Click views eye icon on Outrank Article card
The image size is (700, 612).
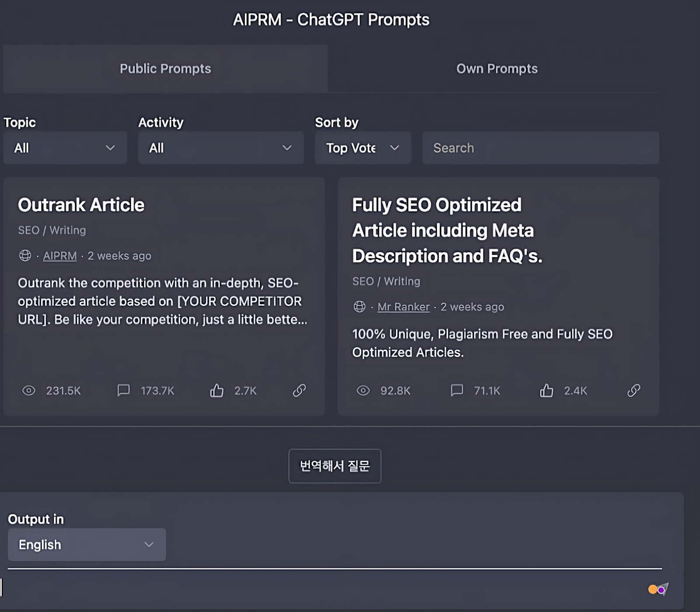(x=29, y=390)
